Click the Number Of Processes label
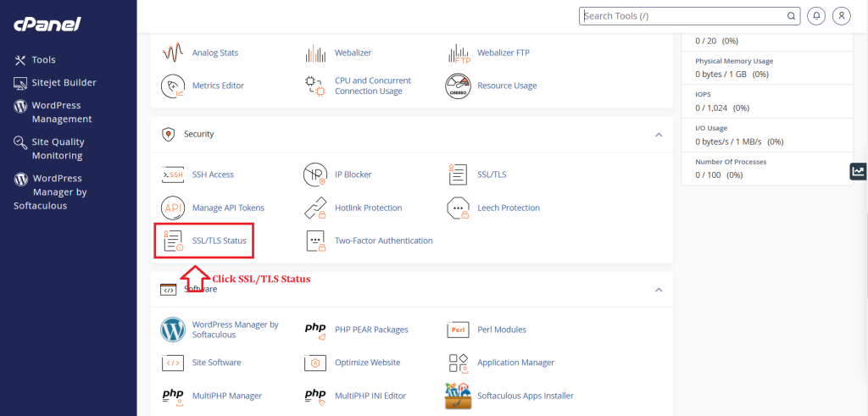Screen dimensions: 868x416 pos(731,162)
